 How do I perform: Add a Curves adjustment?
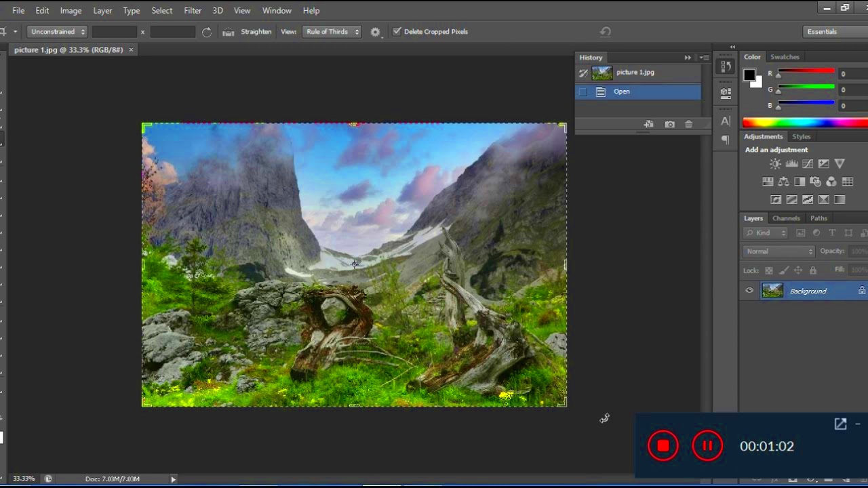coord(808,163)
